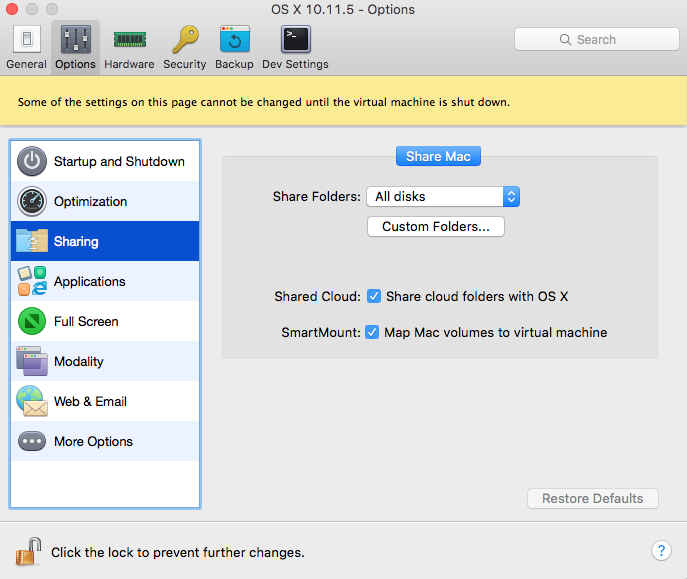Expand the Share Folders All disks dropdown
Viewport: 687px width, 579px height.
point(443,197)
